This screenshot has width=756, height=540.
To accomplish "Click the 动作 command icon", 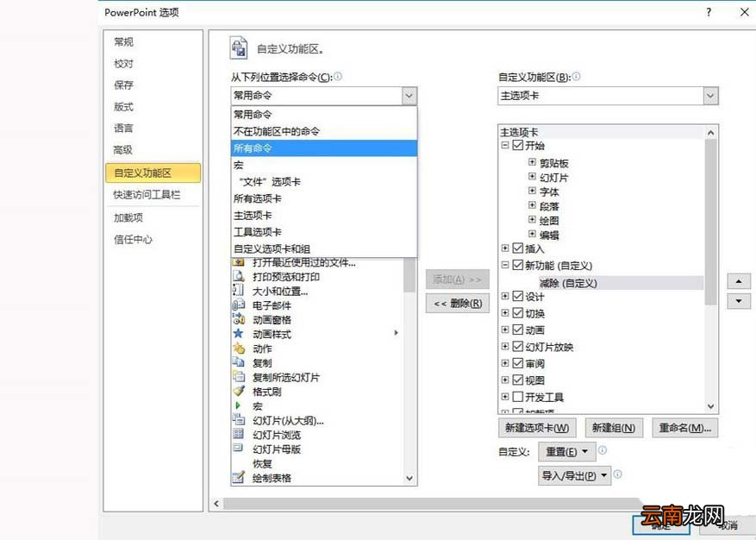I will [x=238, y=348].
